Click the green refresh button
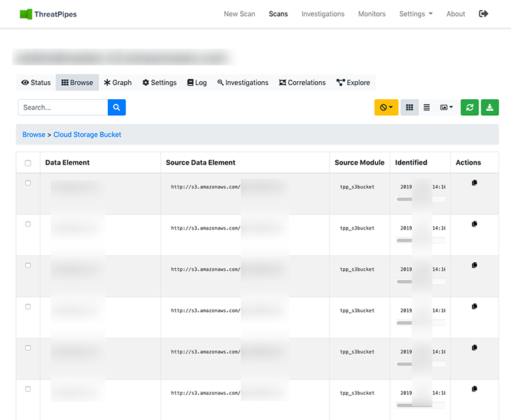This screenshot has width=511, height=420. pyautogui.click(x=469, y=107)
